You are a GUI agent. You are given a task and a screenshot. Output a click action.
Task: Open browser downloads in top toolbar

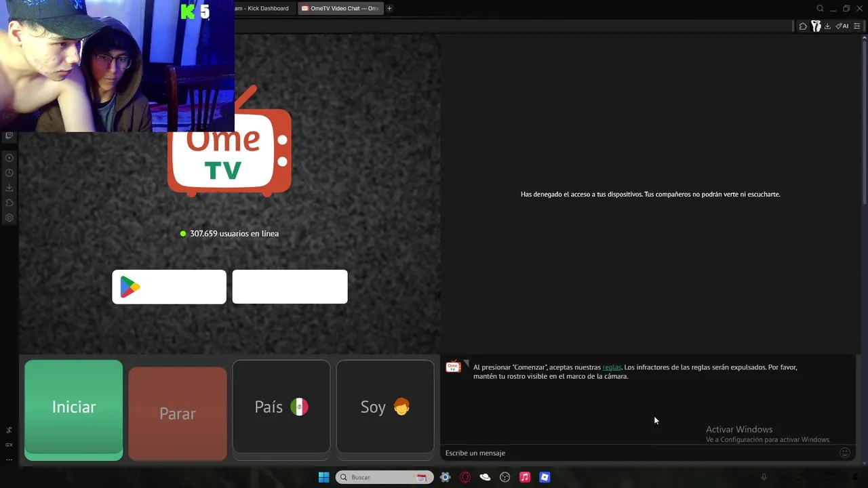[827, 26]
